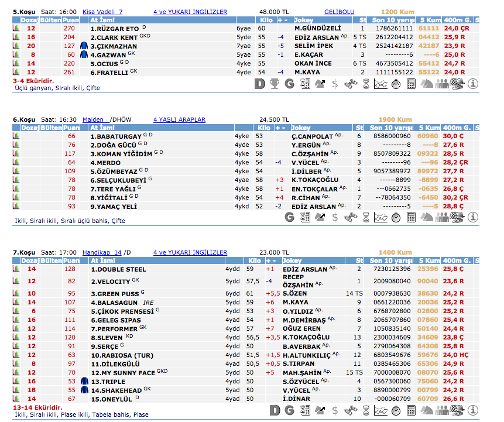Click the blue jersey icon next to ÇIKMAZHAN
Viewport: 504px width, 422px height.
(84, 46)
